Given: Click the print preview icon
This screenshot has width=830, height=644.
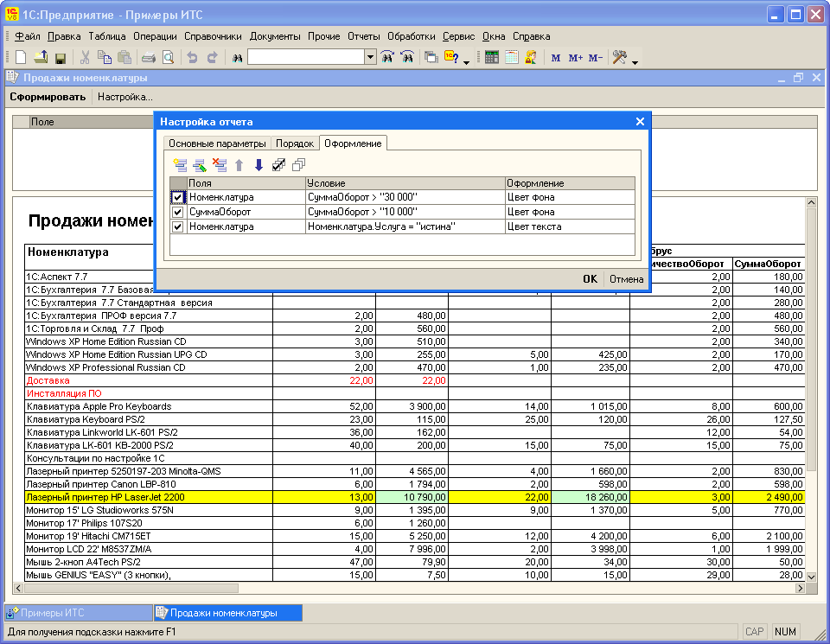Looking at the screenshot, I should pos(168,58).
